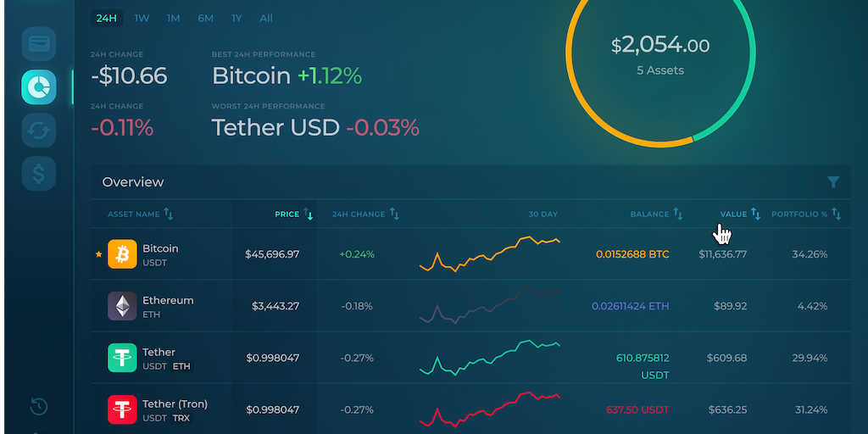Click the Ethereum 30 day sparkline chart

489,306
